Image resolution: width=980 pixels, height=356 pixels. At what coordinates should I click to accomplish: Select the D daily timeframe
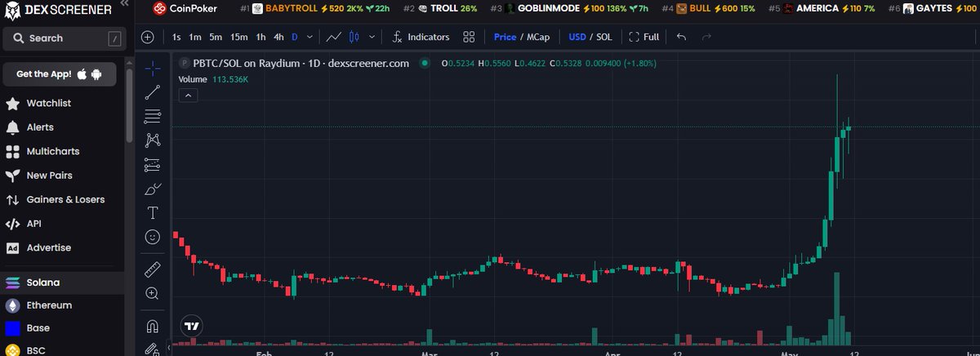pyautogui.click(x=296, y=37)
